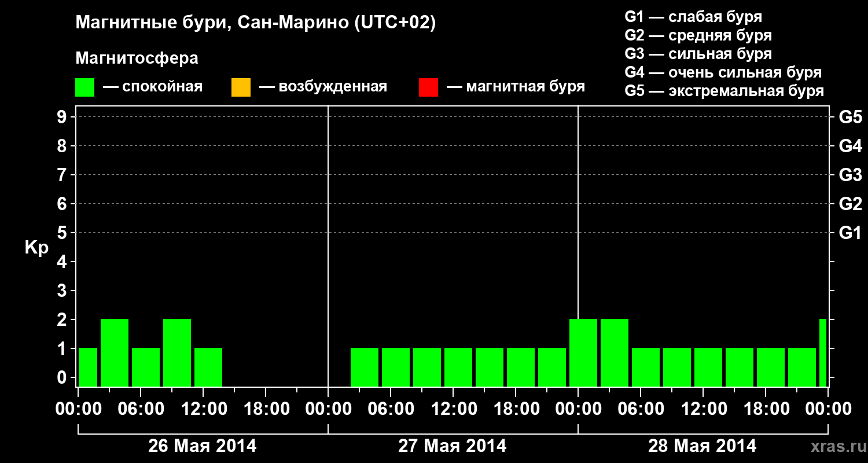Viewport: 868px width, 463px height.
Task: Click the first Kp=1 bar on 26 May
Action: 87,367
